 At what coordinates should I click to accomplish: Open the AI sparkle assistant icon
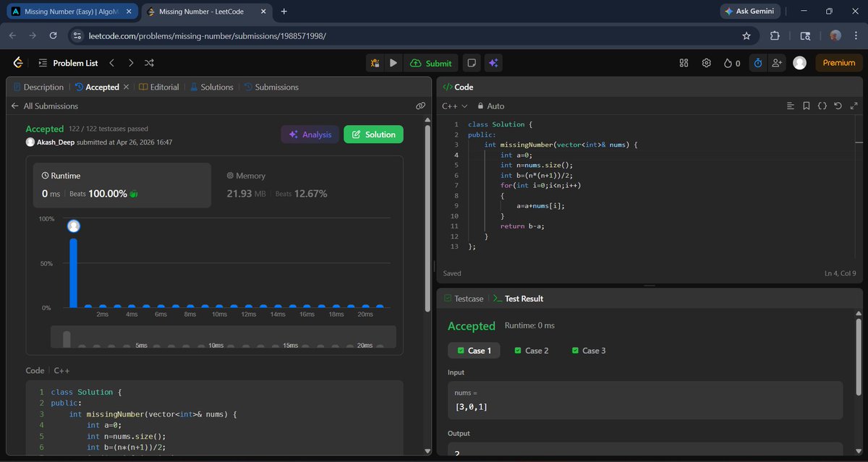point(493,63)
